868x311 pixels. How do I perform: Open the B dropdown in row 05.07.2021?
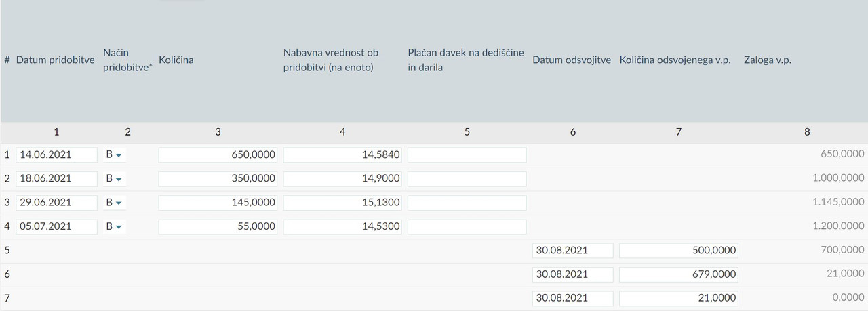[114, 226]
